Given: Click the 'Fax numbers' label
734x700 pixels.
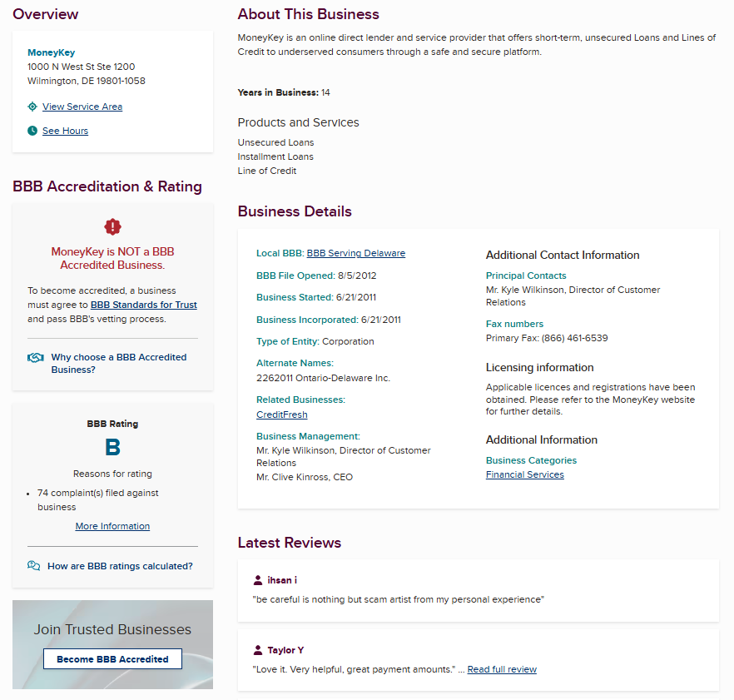Looking at the screenshot, I should (x=514, y=324).
